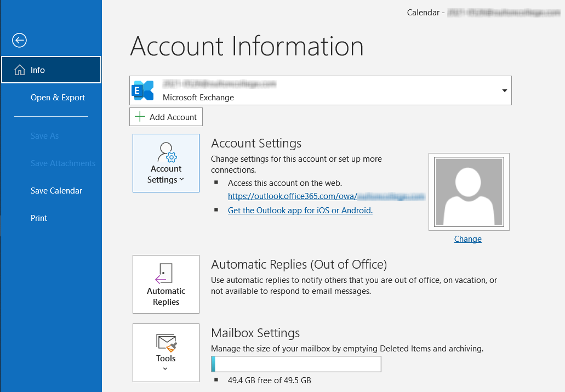Click the Microsoft Exchange logo icon
565x392 pixels.
coord(142,90)
